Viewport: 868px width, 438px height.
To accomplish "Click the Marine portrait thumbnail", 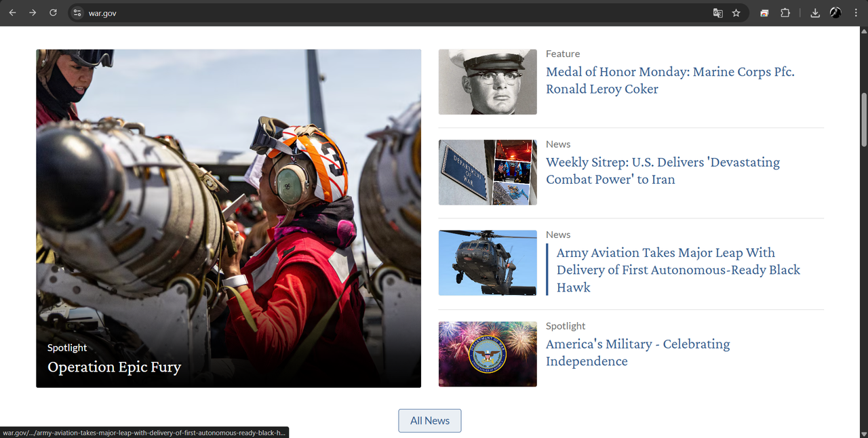I will tap(488, 82).
